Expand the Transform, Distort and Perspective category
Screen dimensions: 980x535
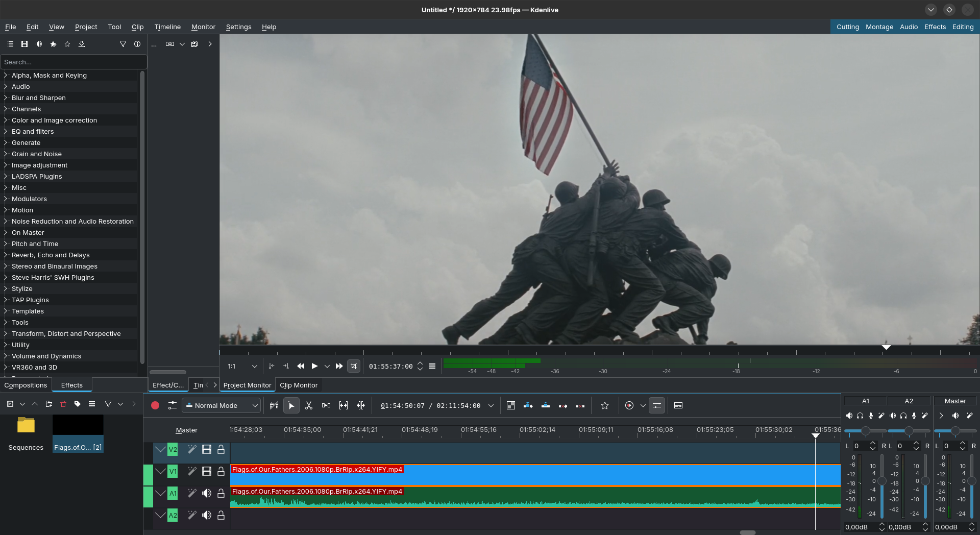point(66,334)
